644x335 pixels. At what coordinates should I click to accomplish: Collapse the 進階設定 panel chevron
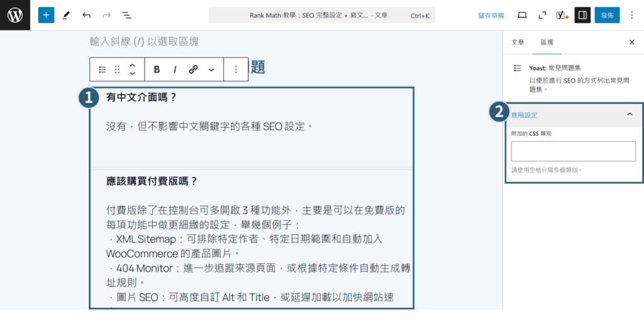pos(630,114)
